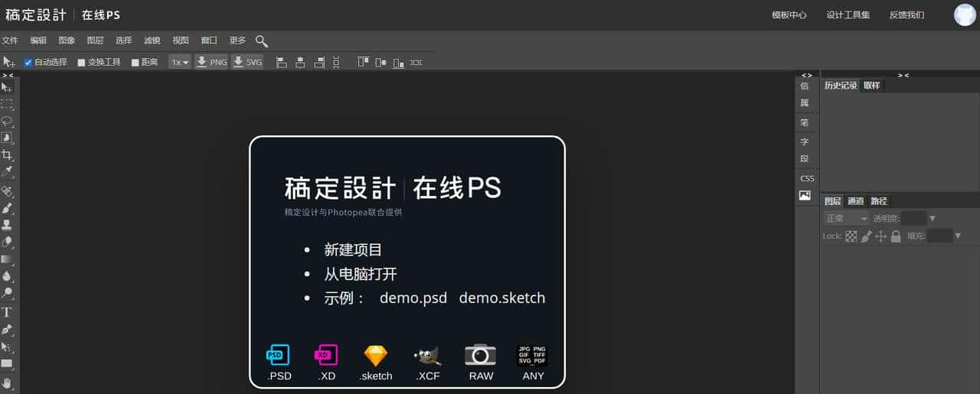980x394 pixels.
Task: Switch to the 通道 tab
Action: (855, 201)
